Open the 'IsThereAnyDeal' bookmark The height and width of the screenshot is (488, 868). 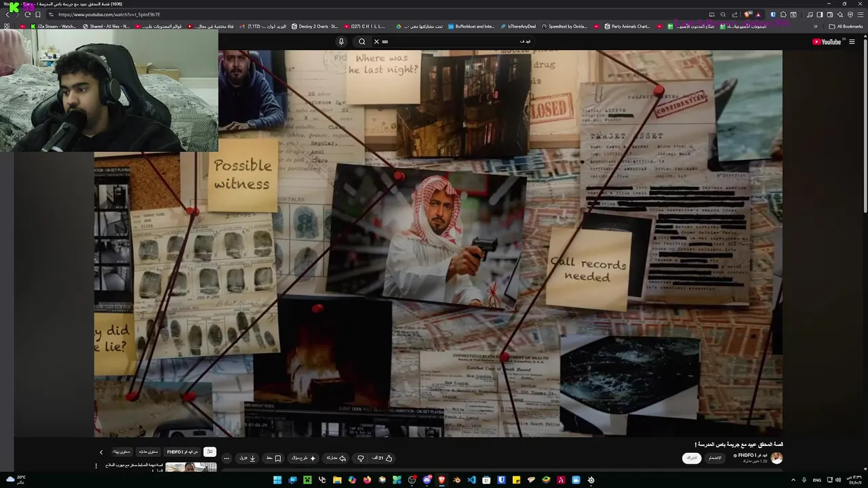click(x=518, y=26)
